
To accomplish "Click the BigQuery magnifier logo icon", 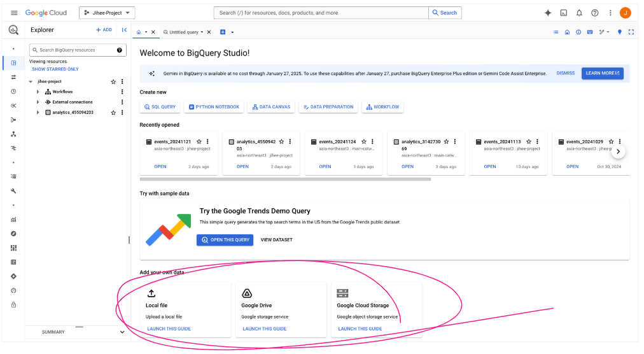I will (13, 29).
